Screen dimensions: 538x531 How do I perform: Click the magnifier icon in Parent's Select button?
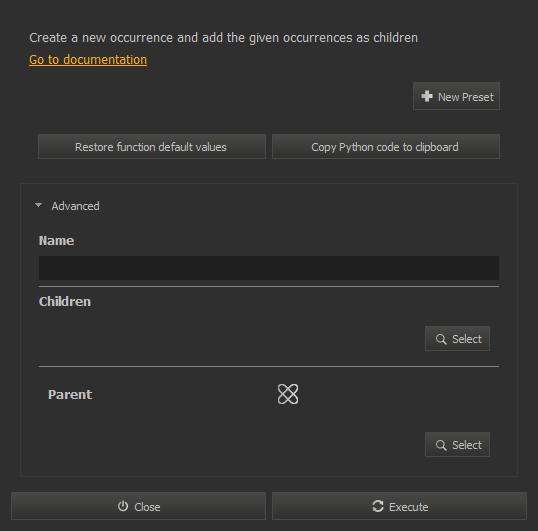(441, 445)
